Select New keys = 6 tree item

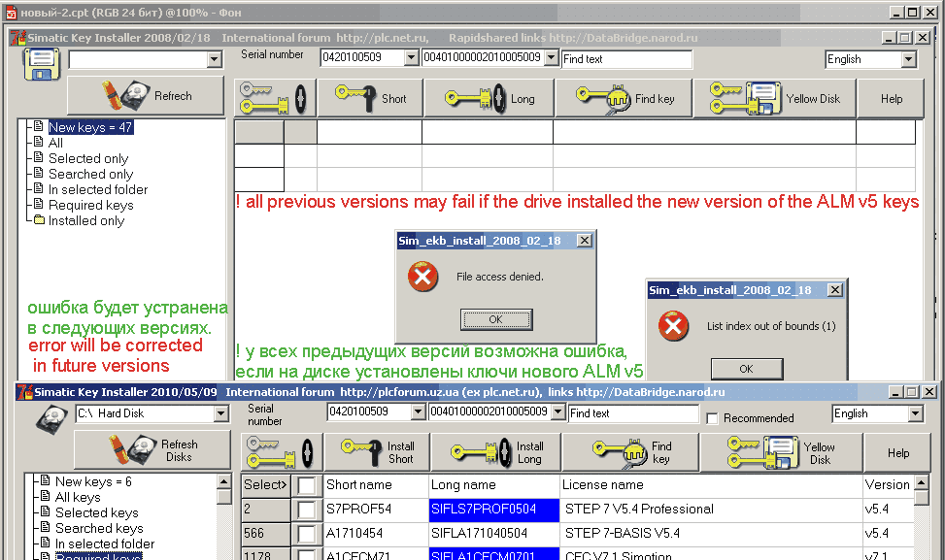(x=93, y=481)
